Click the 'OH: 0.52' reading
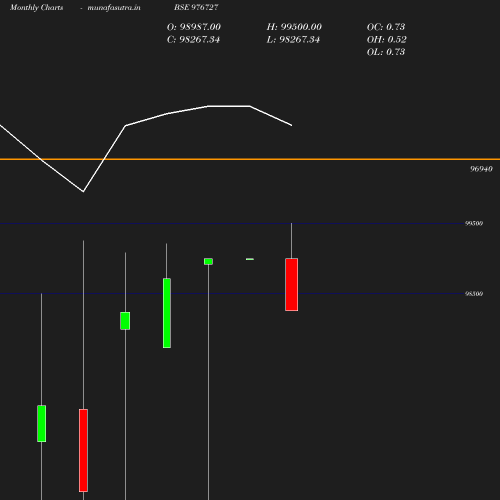Viewport: 500px width, 500px height. (x=387, y=40)
